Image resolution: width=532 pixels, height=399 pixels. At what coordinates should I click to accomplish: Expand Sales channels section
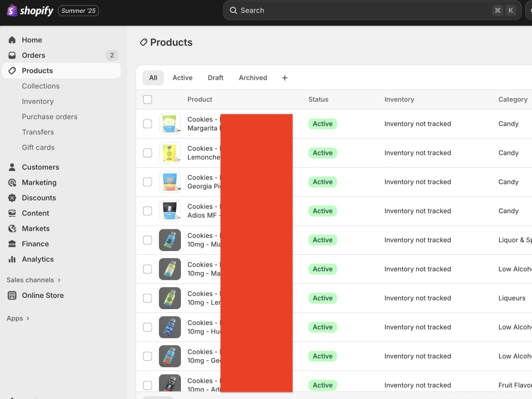coord(34,280)
